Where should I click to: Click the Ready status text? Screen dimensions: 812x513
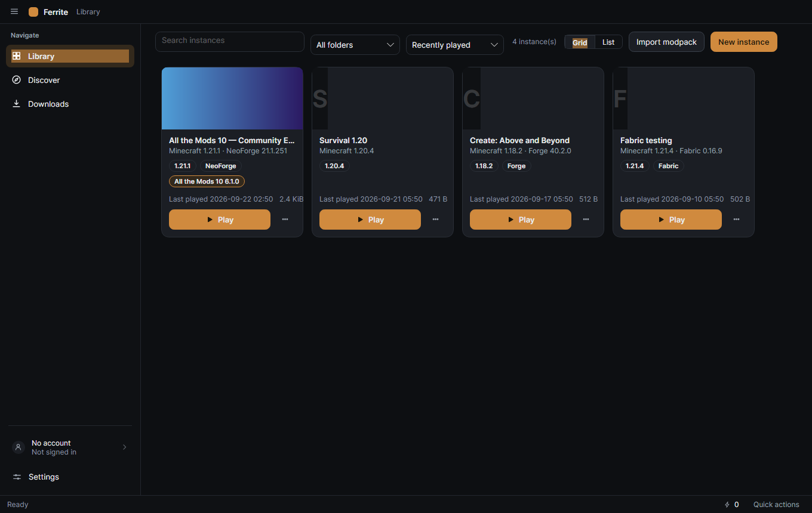(x=18, y=505)
